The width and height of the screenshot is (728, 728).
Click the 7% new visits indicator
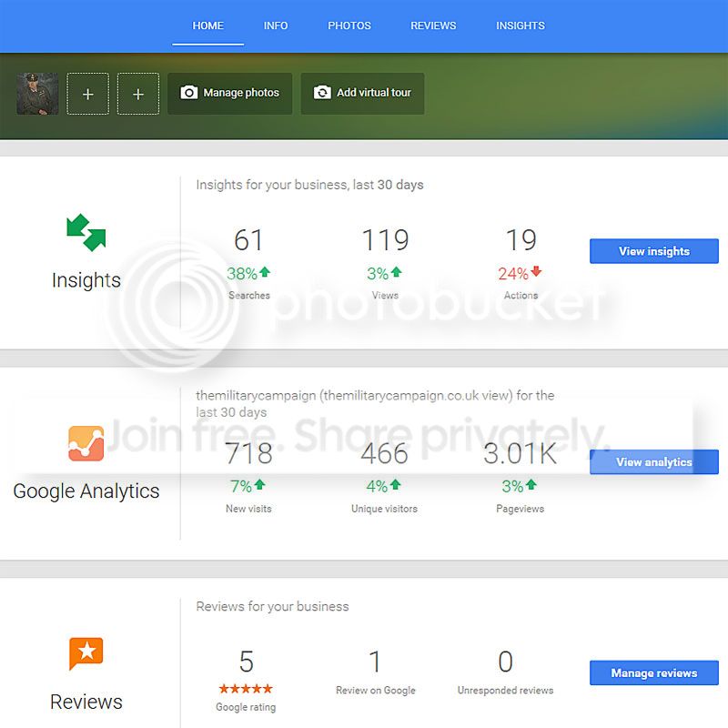(x=248, y=486)
